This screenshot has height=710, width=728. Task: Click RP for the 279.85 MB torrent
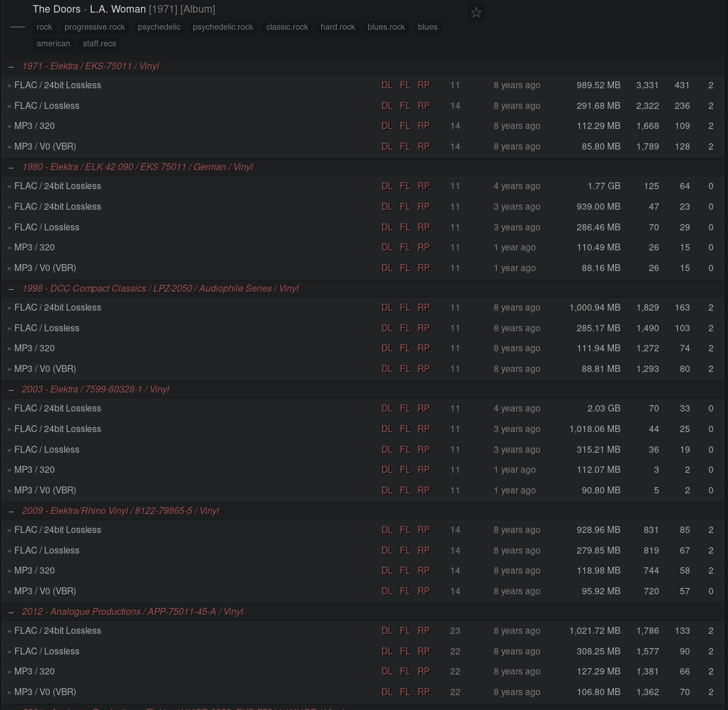(x=423, y=550)
